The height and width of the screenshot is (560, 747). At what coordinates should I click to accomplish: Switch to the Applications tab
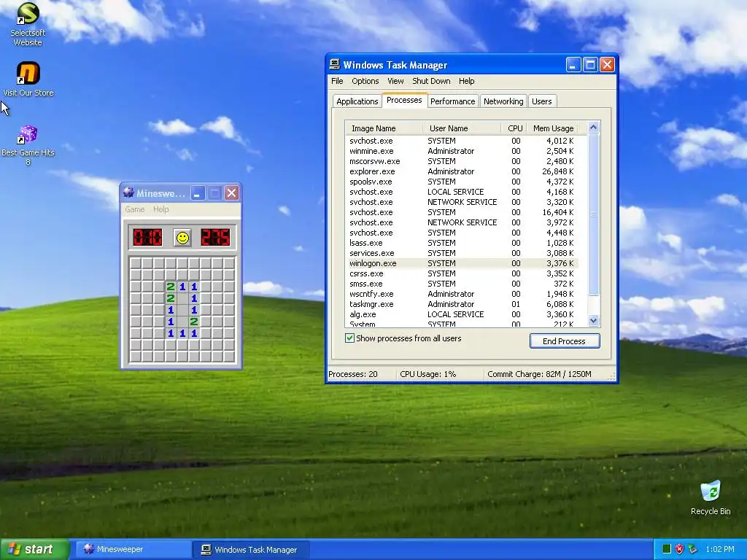pos(357,101)
